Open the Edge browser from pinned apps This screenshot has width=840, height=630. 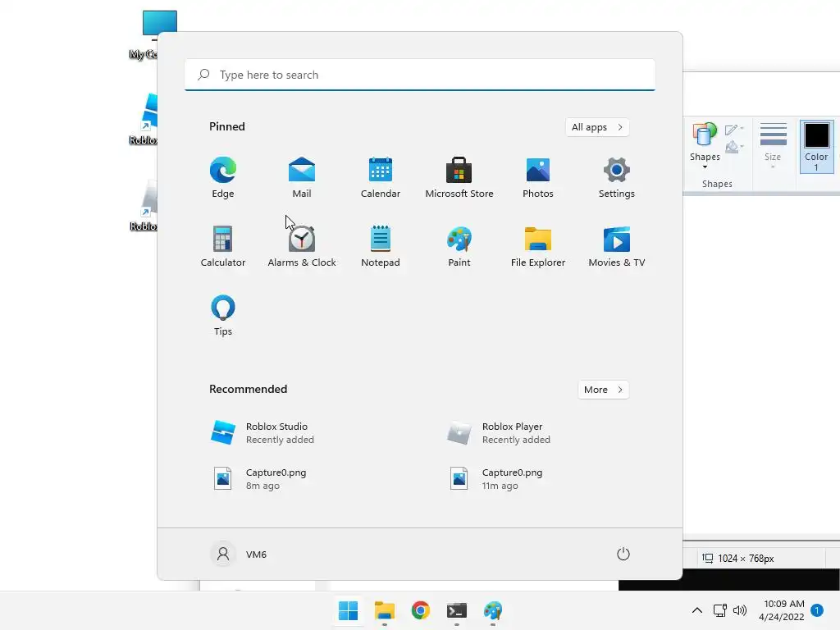click(x=223, y=177)
